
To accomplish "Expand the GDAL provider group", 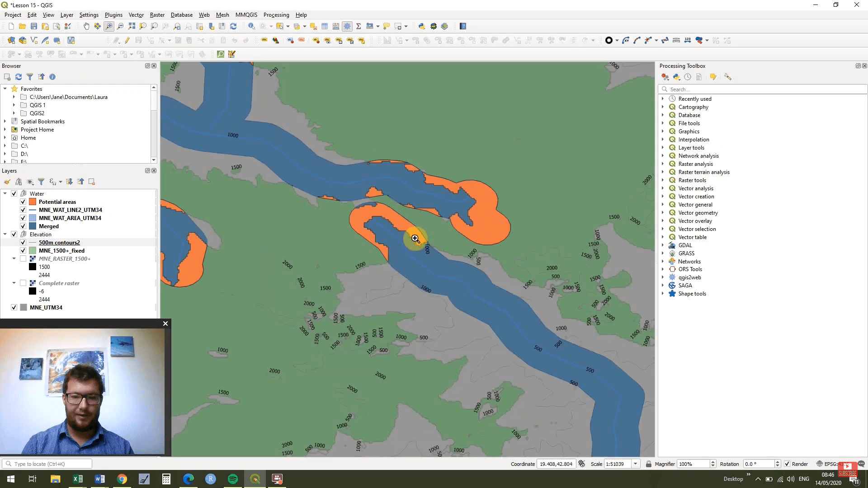I will coord(663,245).
